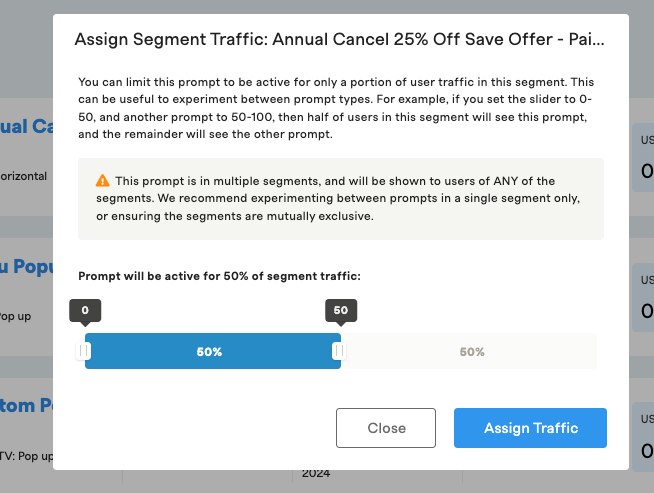Click the right slider handle at 50
The height and width of the screenshot is (493, 654).
339,351
